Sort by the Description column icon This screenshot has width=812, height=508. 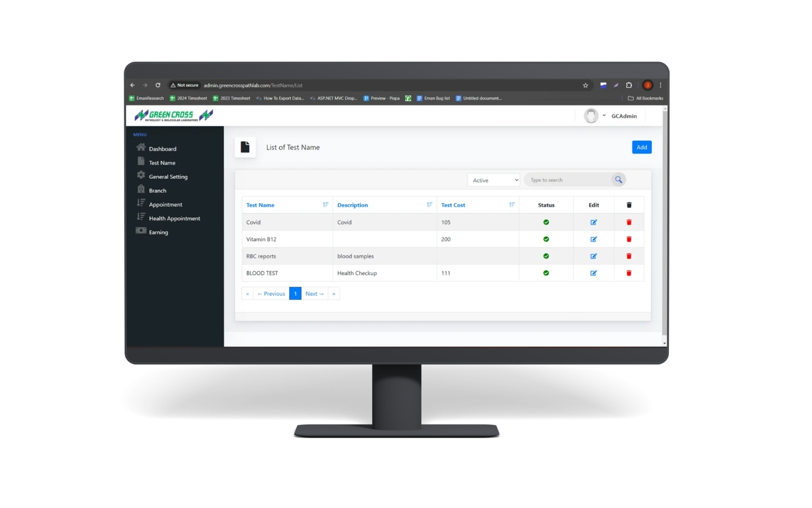pyautogui.click(x=429, y=205)
